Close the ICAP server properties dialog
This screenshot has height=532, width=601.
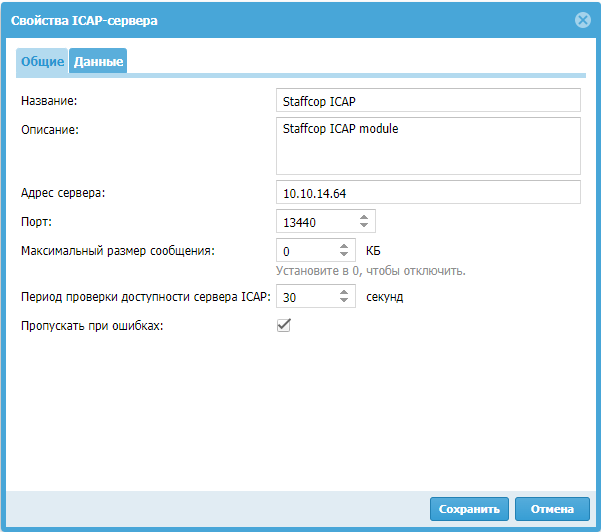(582, 20)
